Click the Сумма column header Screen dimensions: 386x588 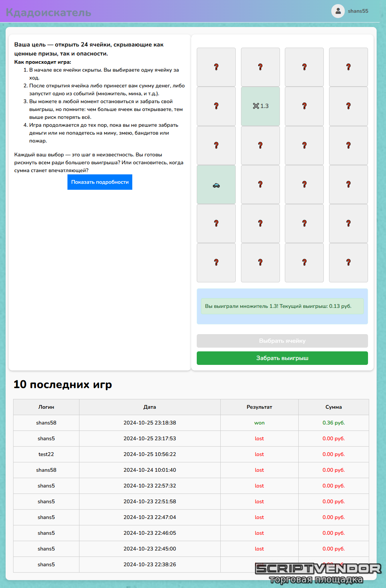[334, 407]
